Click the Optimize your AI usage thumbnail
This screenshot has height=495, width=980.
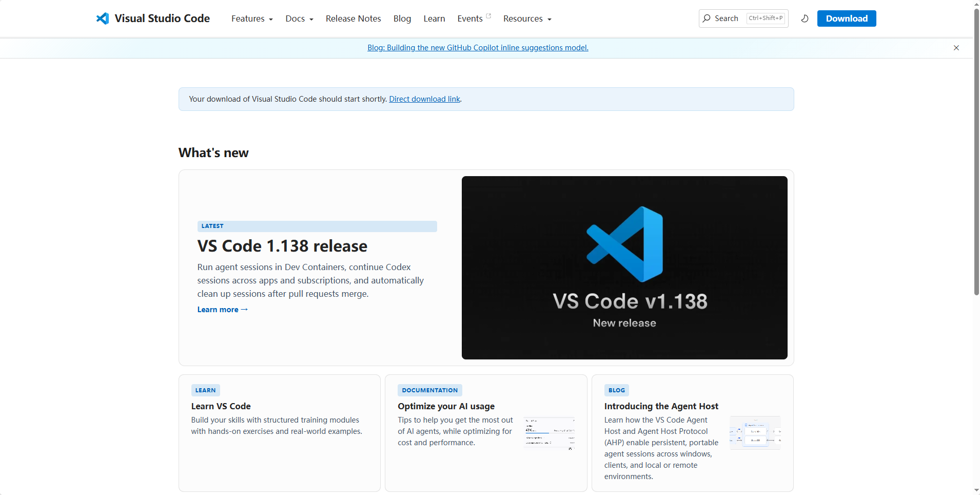pyautogui.click(x=550, y=433)
